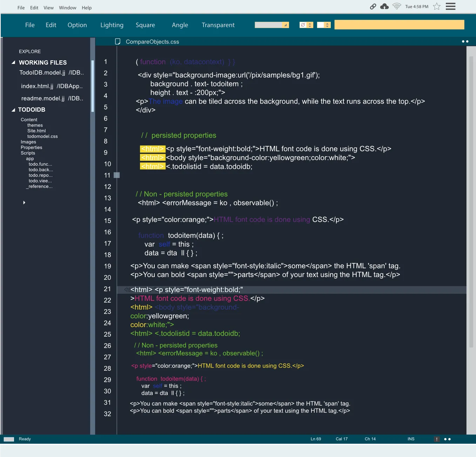Open the gray dropdown in the toolbar
This screenshot has height=457, width=476.
coord(272,25)
